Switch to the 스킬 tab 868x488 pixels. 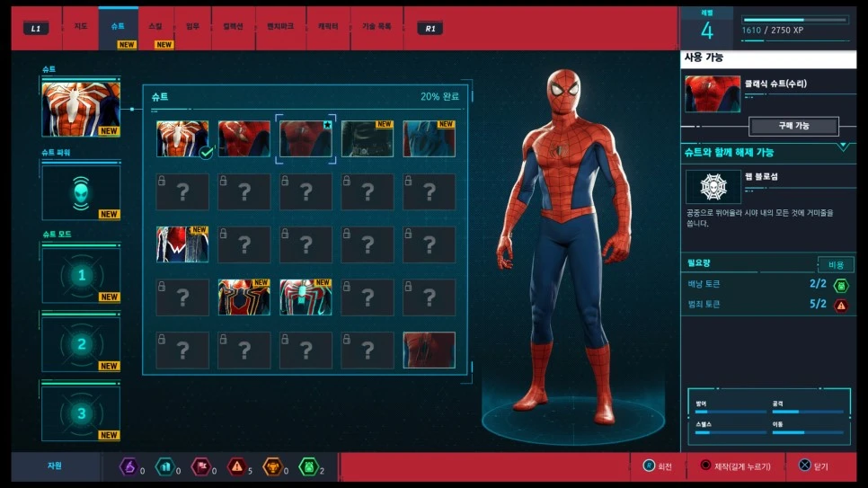point(155,27)
